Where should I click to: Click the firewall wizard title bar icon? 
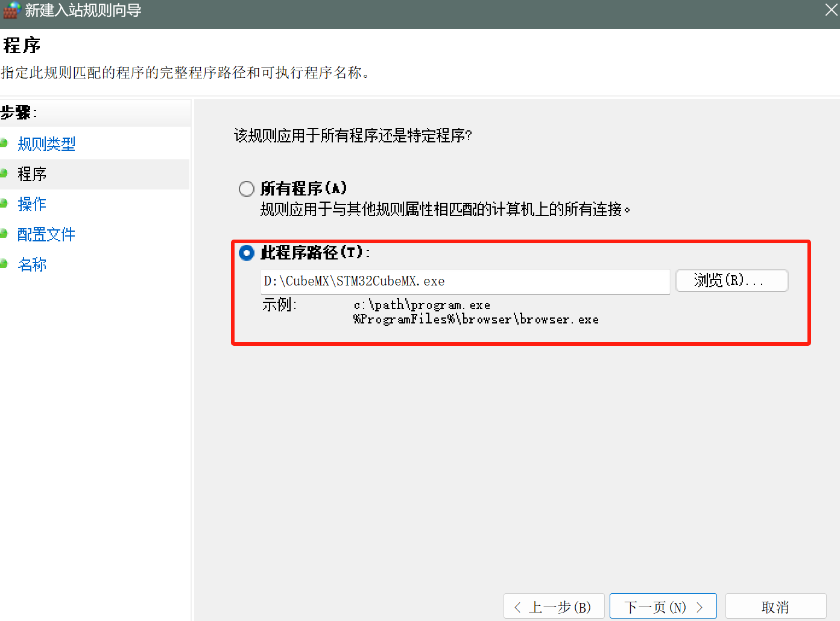[11, 10]
